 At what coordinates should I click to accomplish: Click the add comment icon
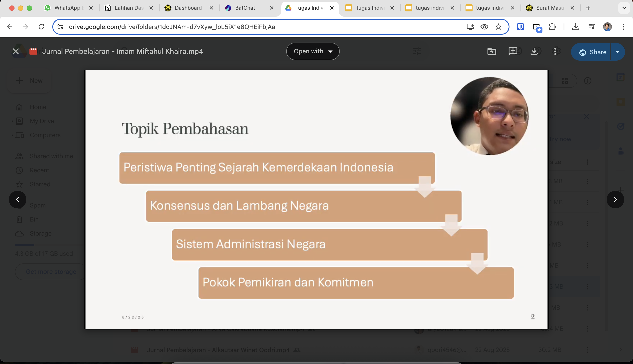(513, 51)
